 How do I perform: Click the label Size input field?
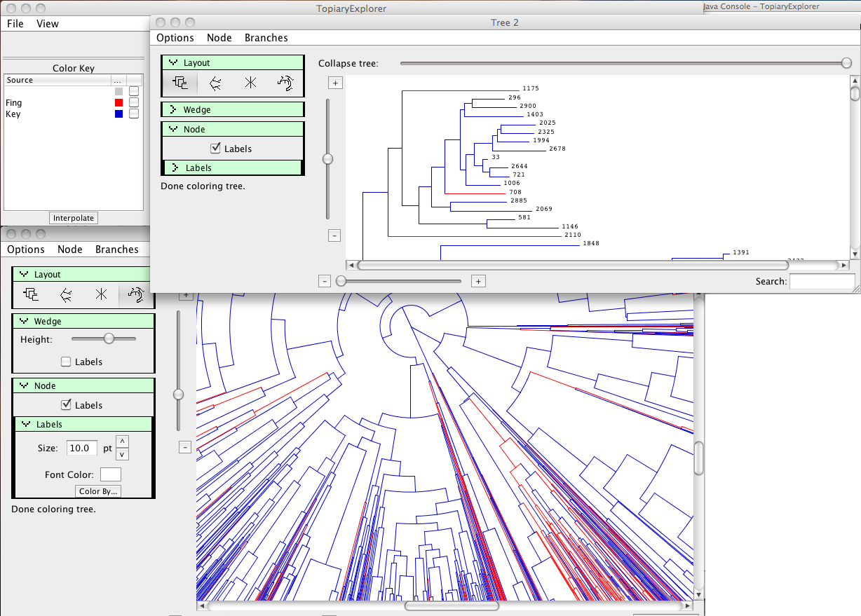coord(82,448)
